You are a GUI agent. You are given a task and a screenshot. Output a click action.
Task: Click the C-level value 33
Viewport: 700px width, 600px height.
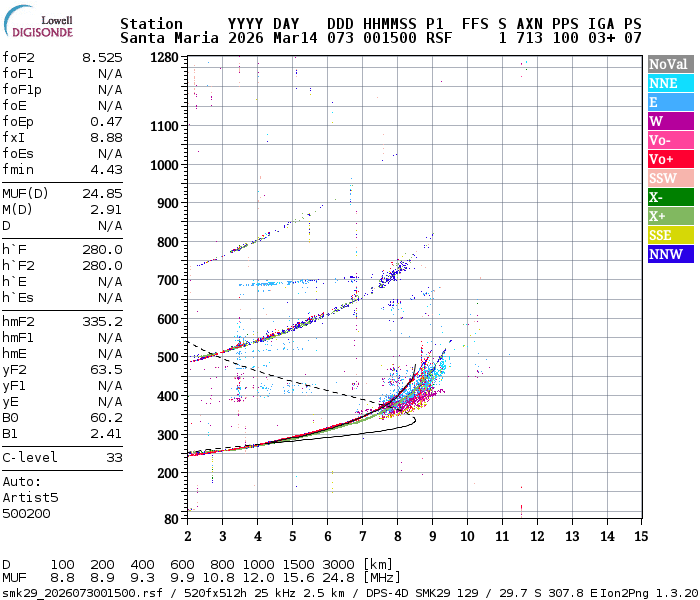pos(114,458)
